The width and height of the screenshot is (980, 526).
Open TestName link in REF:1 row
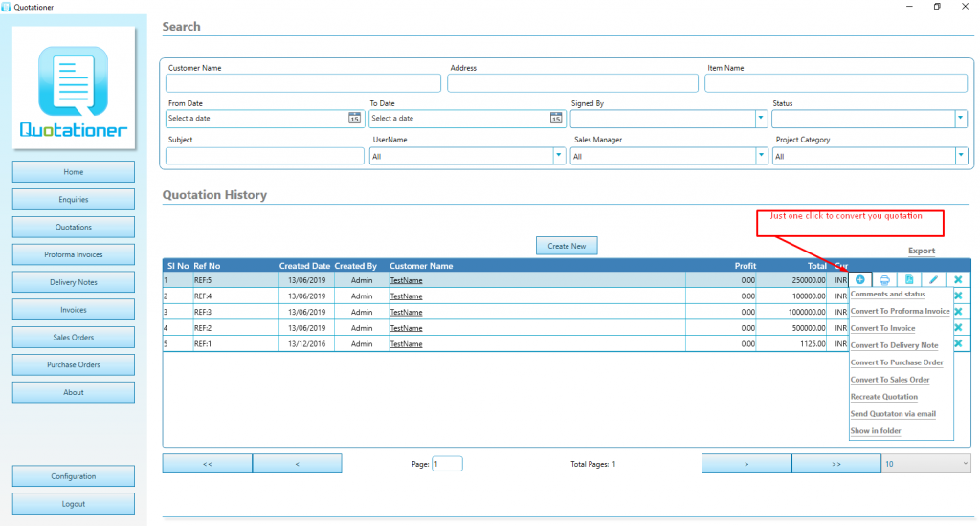click(406, 344)
